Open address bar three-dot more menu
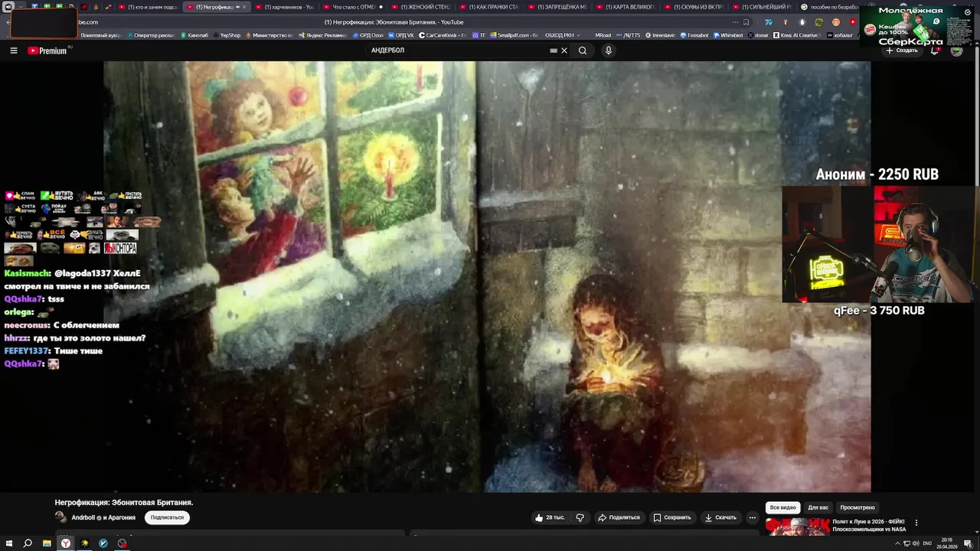This screenshot has height=551, width=980. 736,22
